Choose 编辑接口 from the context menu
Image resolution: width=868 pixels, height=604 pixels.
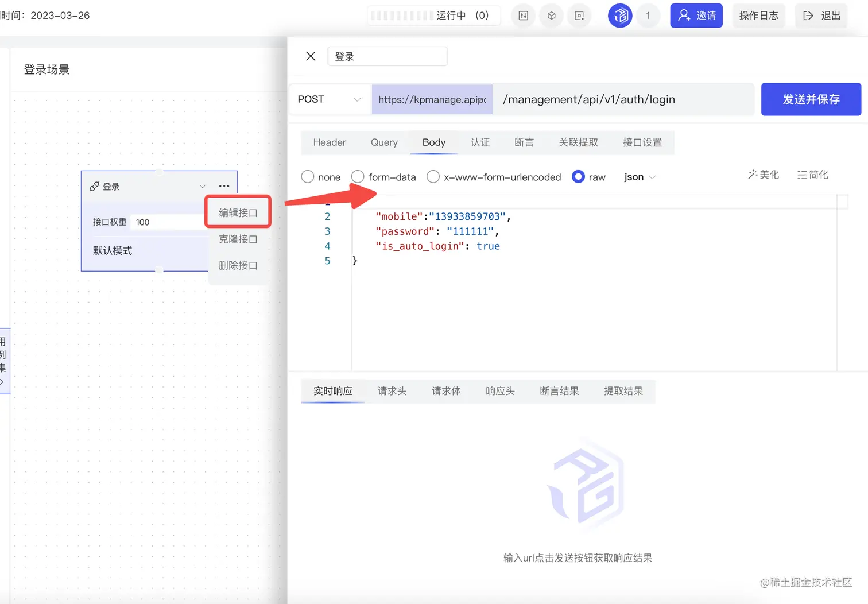click(238, 212)
